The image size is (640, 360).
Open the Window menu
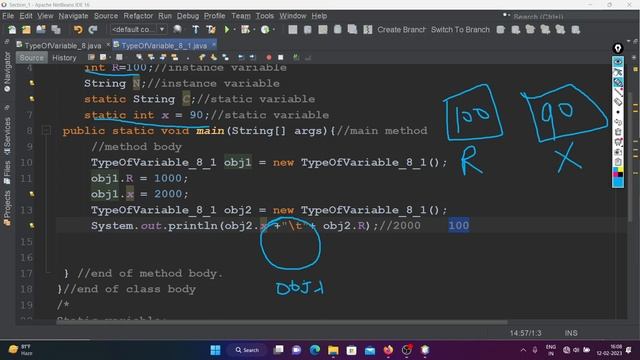(293, 16)
